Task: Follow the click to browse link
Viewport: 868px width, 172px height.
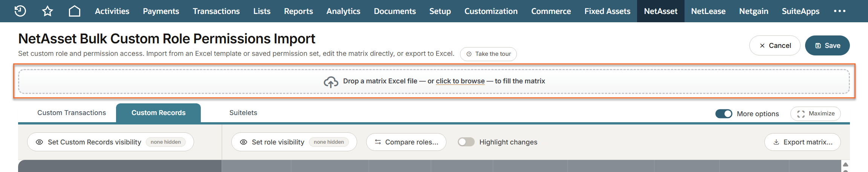Action: (x=460, y=81)
